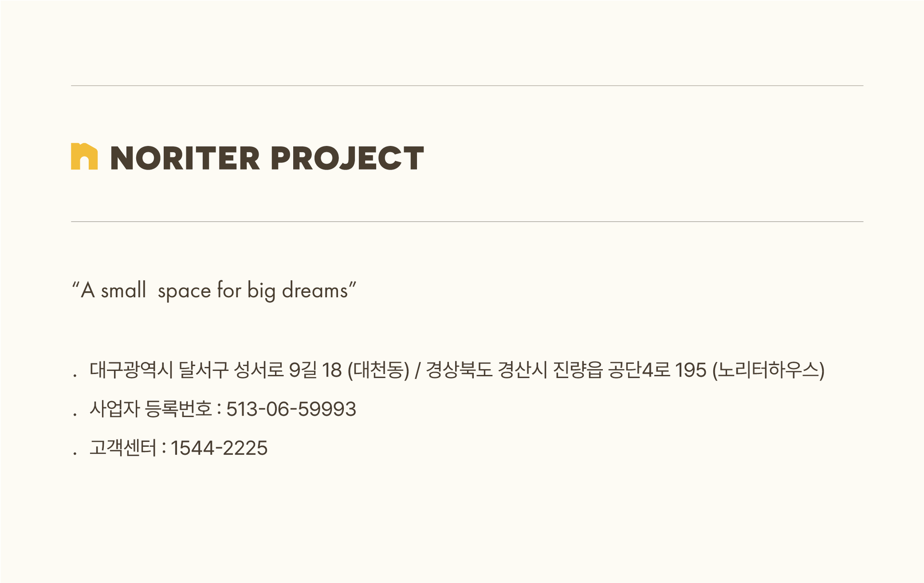924x583 pixels.
Task: Click the word NORITER in the title
Action: (185, 158)
